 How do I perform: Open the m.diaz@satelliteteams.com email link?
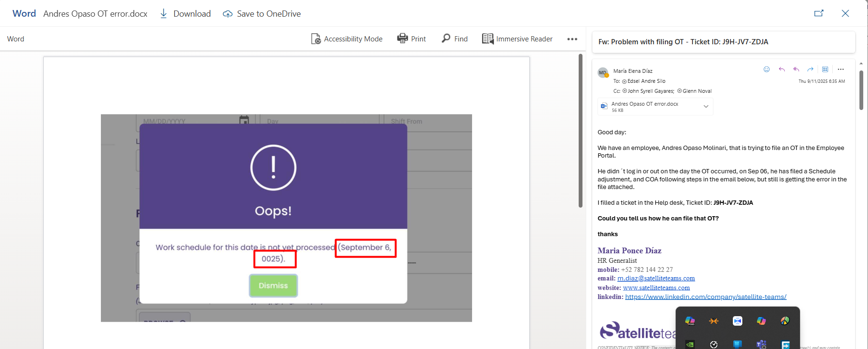tap(656, 279)
